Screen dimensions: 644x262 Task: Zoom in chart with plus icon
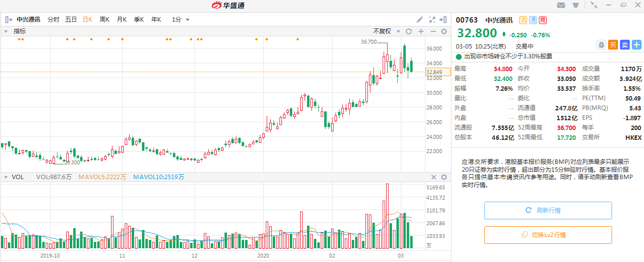[x=421, y=31]
